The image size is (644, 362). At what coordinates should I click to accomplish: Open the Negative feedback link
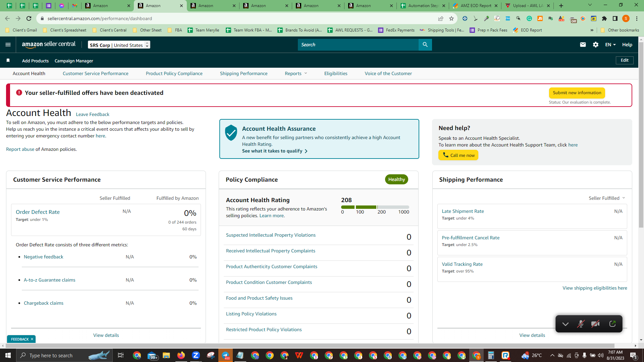(44, 257)
